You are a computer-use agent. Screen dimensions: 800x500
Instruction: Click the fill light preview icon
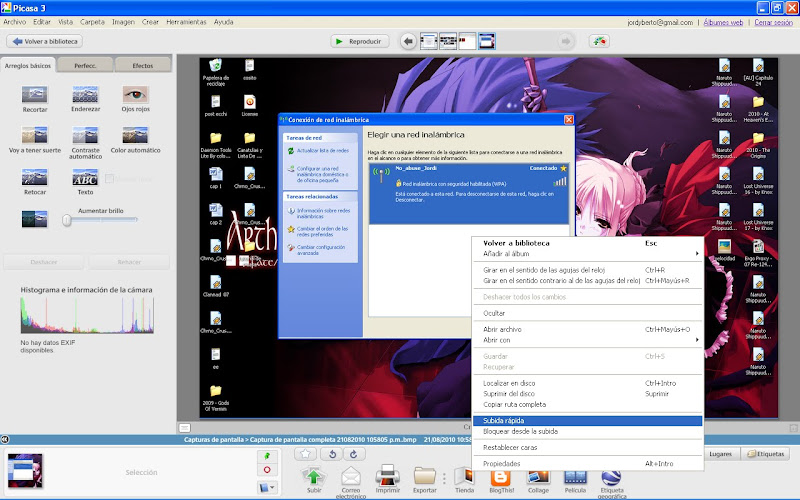(35, 219)
